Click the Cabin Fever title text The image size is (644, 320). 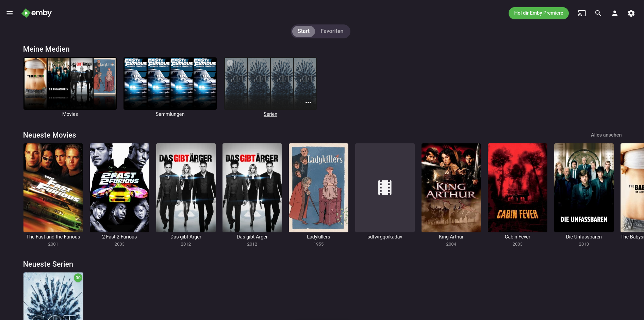[x=517, y=237]
